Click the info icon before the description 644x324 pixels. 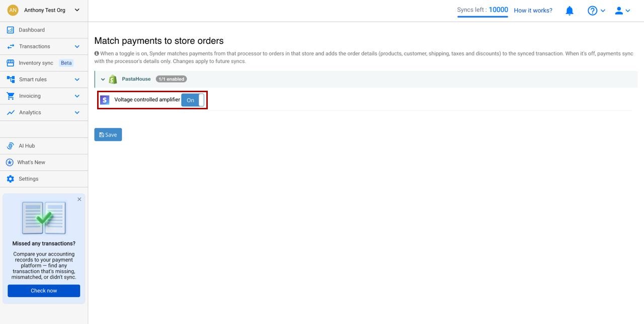click(x=97, y=53)
